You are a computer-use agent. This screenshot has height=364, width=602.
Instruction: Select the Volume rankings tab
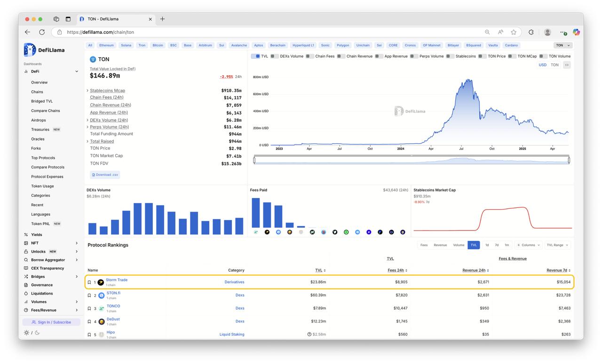click(459, 245)
